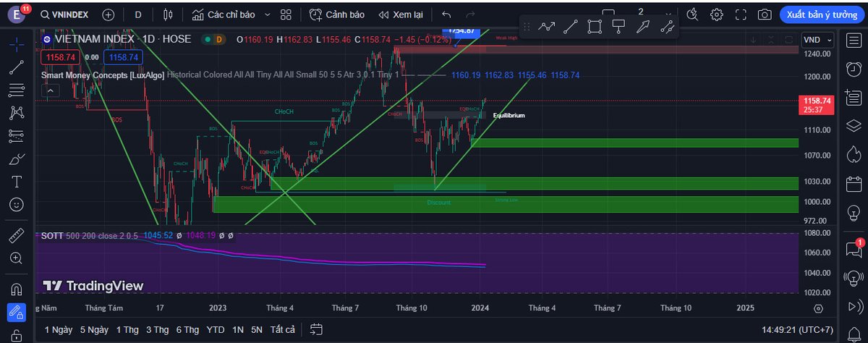Select the ruler measure tool
The height and width of the screenshot is (343, 868).
click(x=17, y=235)
